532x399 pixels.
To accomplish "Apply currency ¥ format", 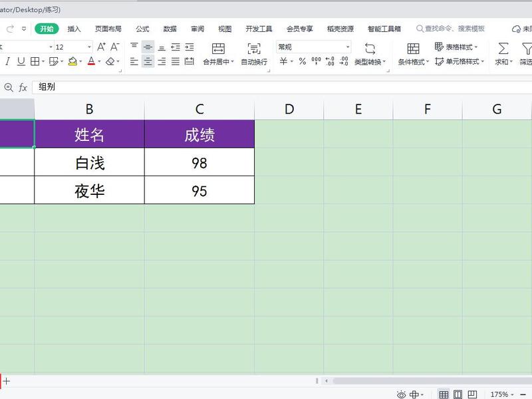I will (x=283, y=61).
